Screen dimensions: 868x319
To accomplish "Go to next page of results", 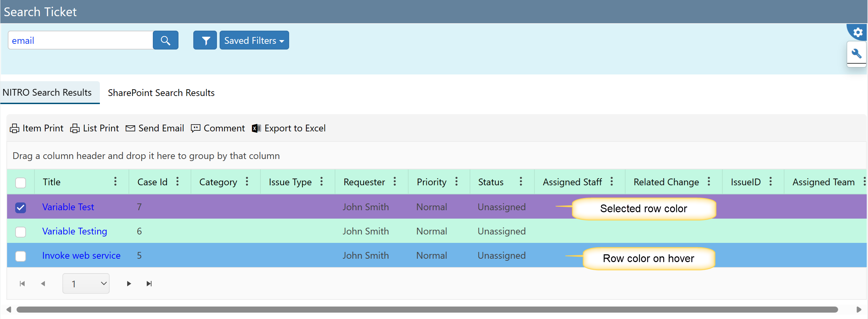I will [129, 284].
